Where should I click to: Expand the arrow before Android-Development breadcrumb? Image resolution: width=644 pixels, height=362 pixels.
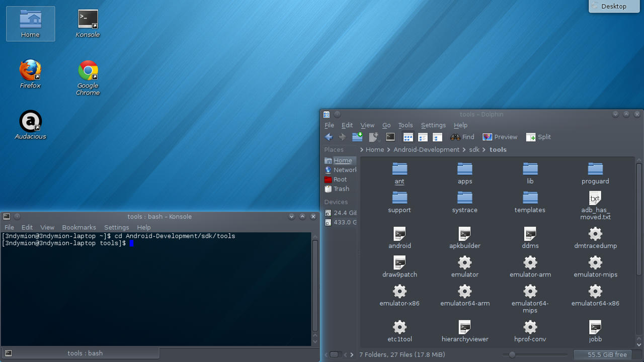389,149
